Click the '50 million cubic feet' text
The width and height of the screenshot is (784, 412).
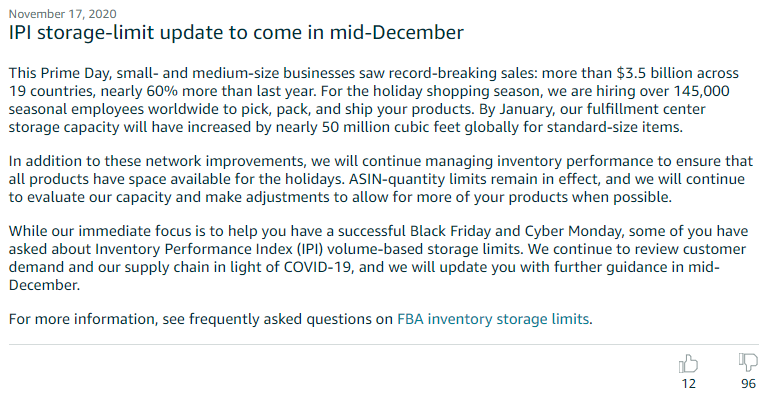(x=391, y=127)
